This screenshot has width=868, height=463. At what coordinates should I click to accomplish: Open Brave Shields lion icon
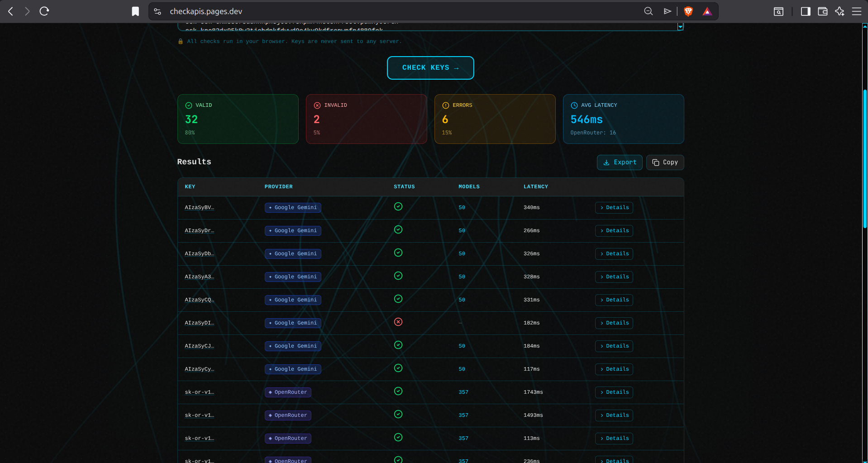click(x=688, y=11)
